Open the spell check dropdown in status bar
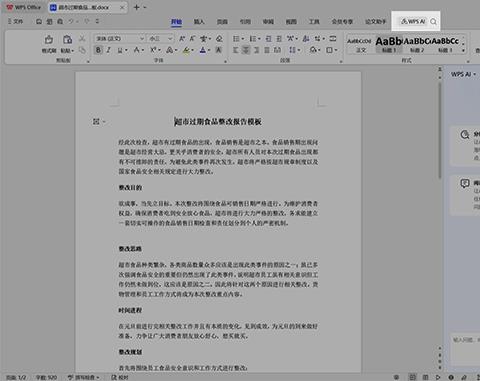480x381 pixels. click(98, 377)
